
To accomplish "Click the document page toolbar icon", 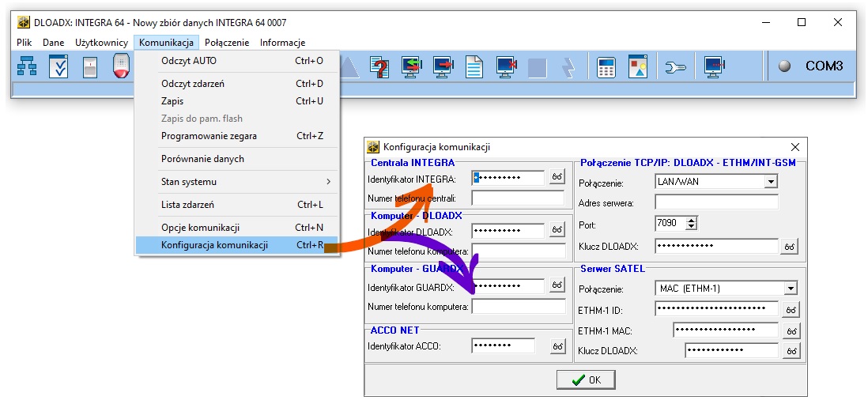I will (x=474, y=67).
